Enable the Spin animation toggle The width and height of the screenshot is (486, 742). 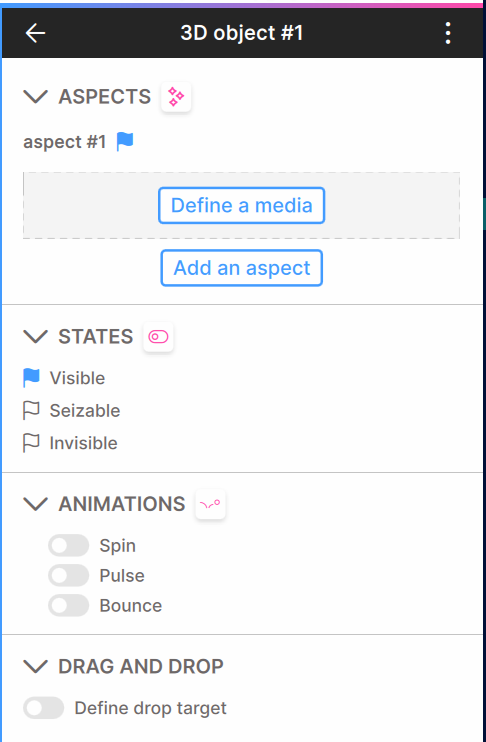69,546
